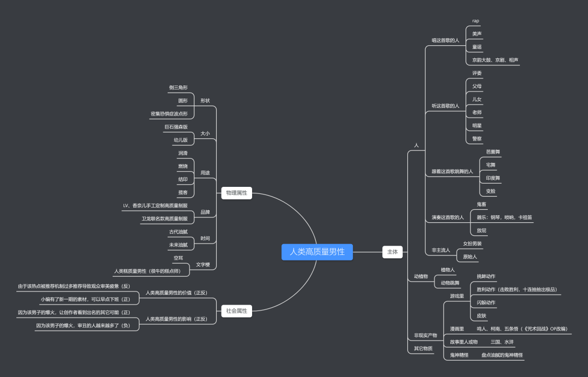Viewport: 588px width, 377px height.
Task: Click the 主体 branch node
Action: (392, 252)
